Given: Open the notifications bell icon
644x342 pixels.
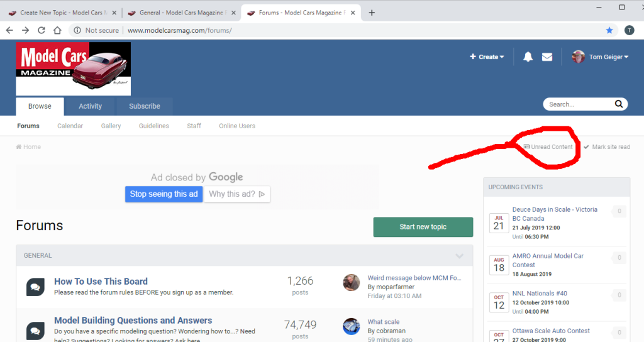Looking at the screenshot, I should pyautogui.click(x=528, y=57).
